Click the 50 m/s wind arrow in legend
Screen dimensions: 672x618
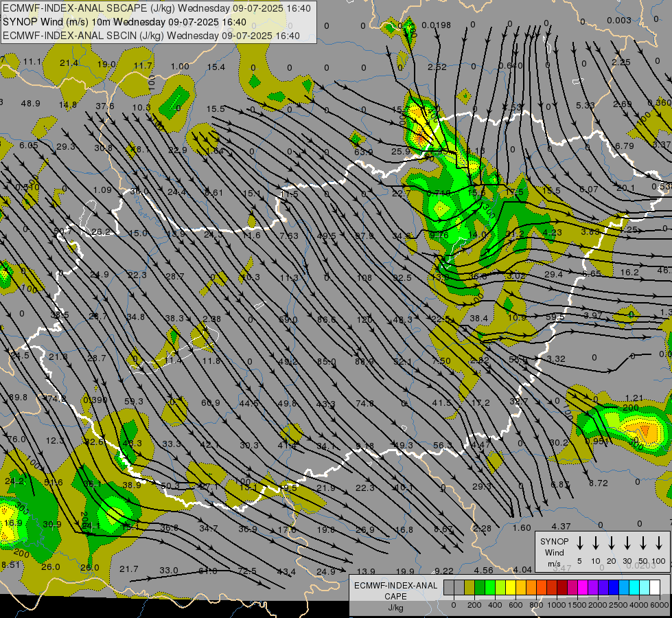pyautogui.click(x=643, y=543)
